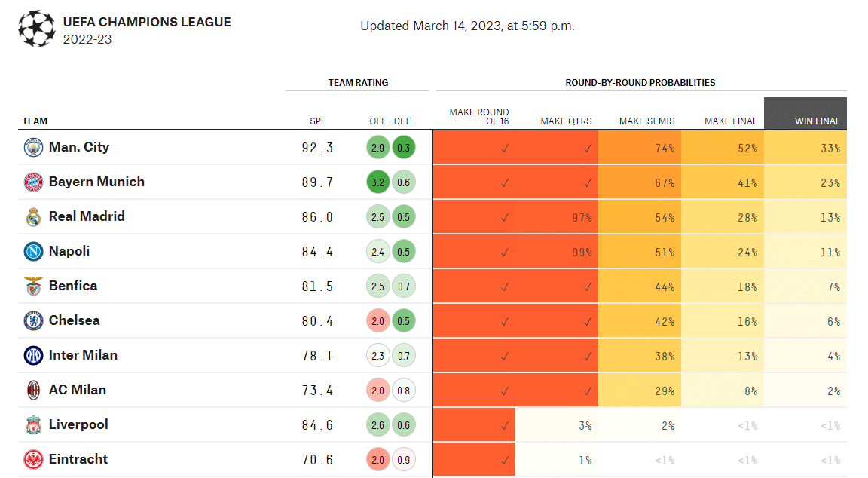Click the Eintracht club crest
Image resolution: width=868 pixels, height=478 pixels.
(x=33, y=460)
